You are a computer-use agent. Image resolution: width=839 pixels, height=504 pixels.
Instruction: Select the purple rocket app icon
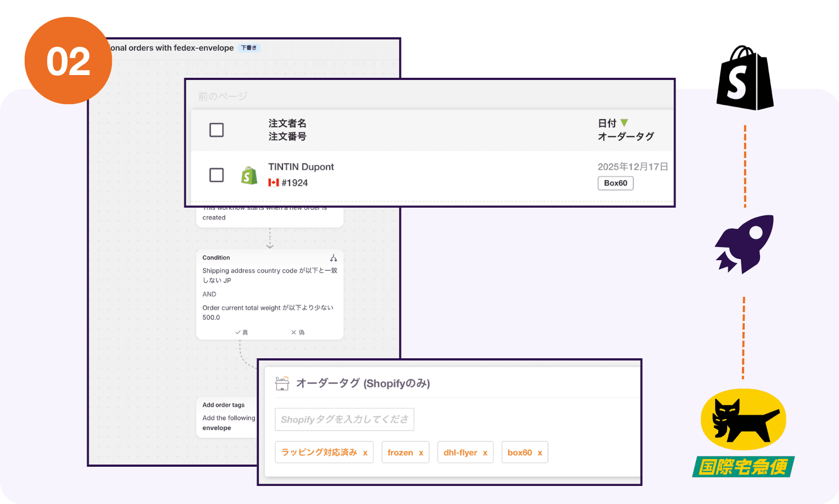coord(744,245)
